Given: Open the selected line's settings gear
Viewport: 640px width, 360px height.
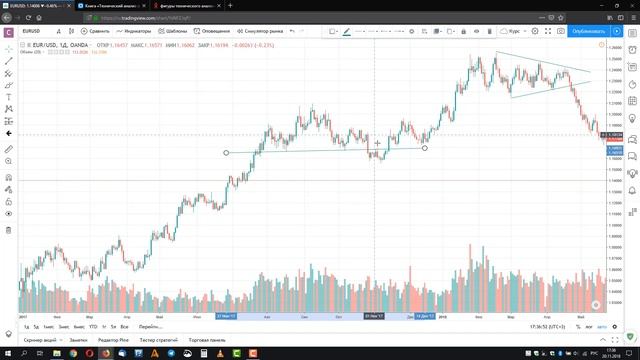Looking at the screenshot, I should coord(412,31).
